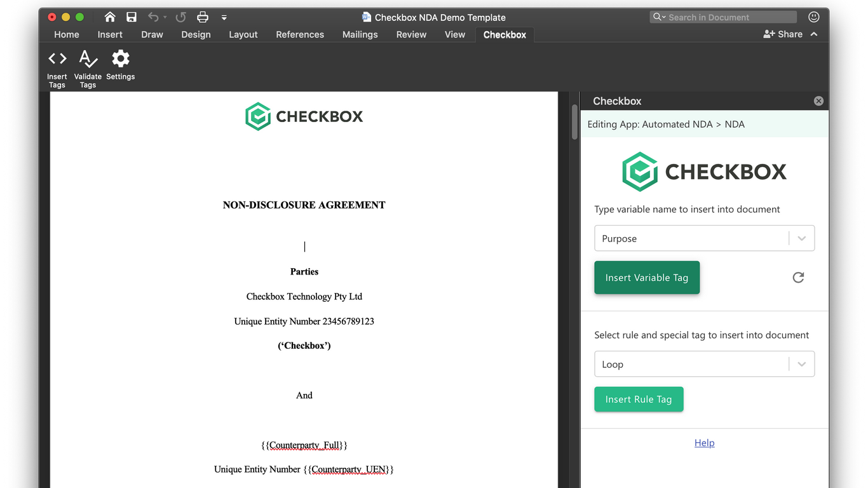The image size is (868, 488).
Task: Switch to the Insert tab
Action: pyautogui.click(x=110, y=34)
